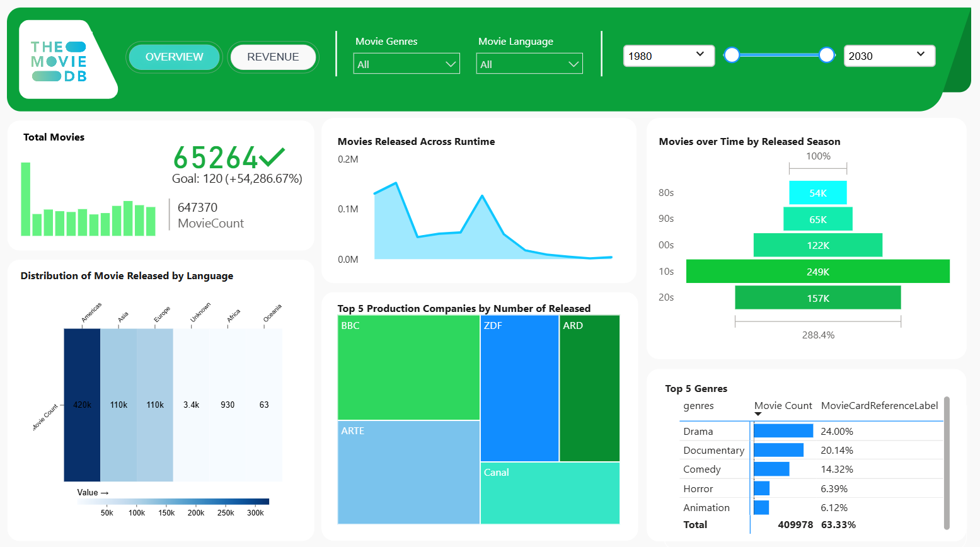The width and height of the screenshot is (980, 547).
Task: Click the Asia heatmap cell
Action: (x=118, y=405)
